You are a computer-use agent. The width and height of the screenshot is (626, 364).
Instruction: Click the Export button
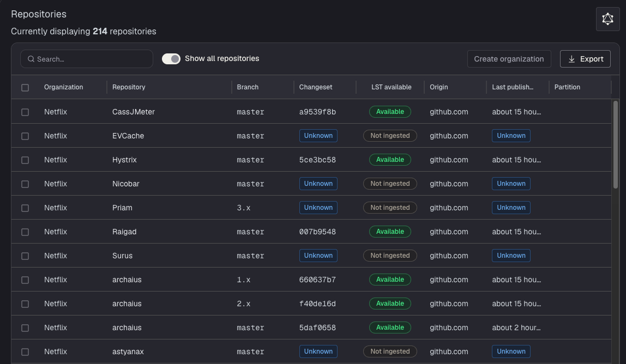585,59
